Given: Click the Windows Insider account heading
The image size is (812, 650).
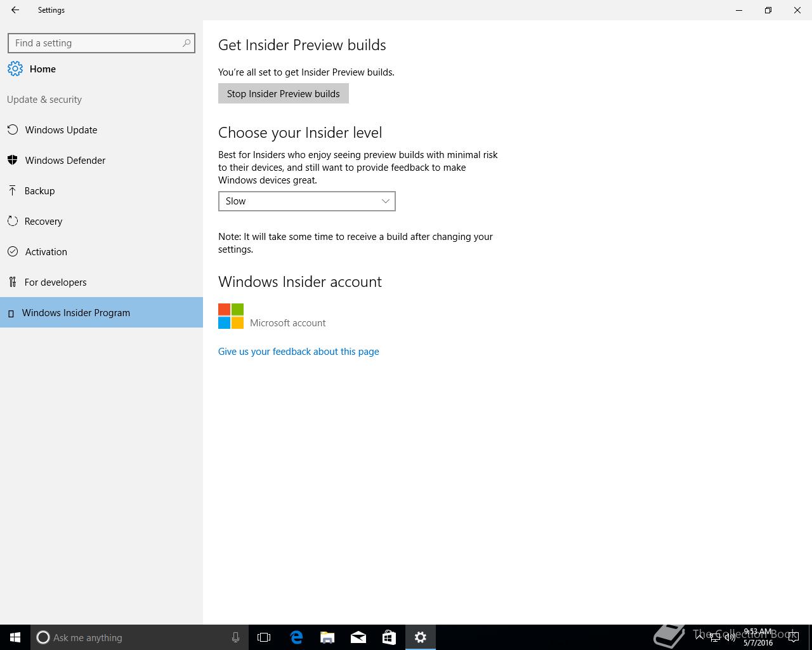Looking at the screenshot, I should point(300,282).
